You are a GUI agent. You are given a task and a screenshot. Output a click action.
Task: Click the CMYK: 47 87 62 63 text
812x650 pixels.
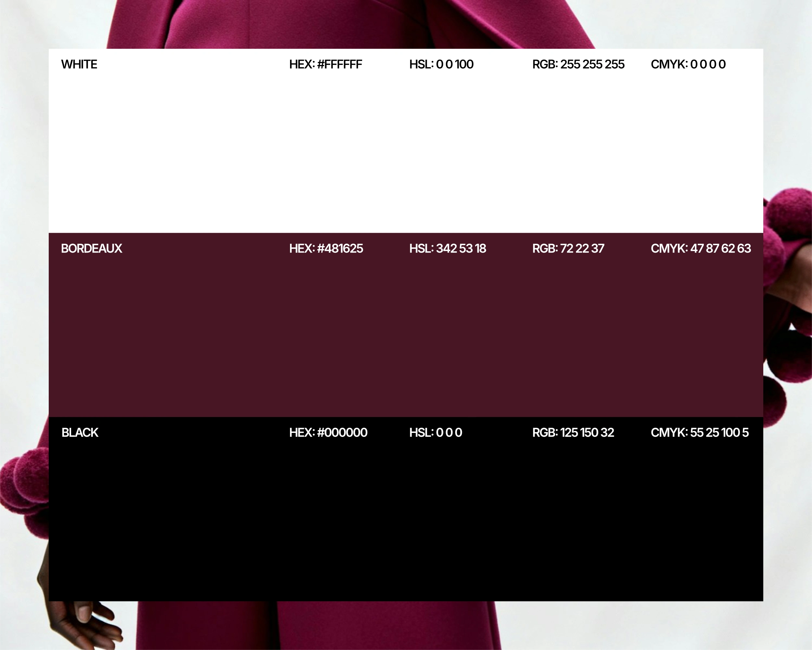pos(701,248)
